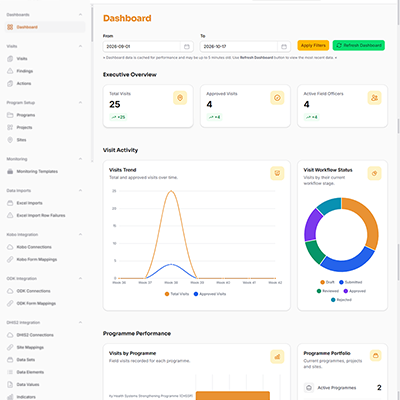Viewport: 400px width, 400px height.
Task: Click the Visits by Programme bar-chart icon
Action: click(277, 357)
